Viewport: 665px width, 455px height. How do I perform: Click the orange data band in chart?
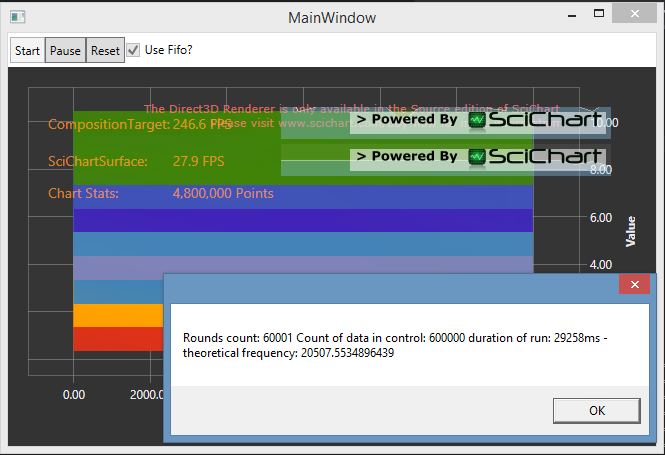[118, 315]
